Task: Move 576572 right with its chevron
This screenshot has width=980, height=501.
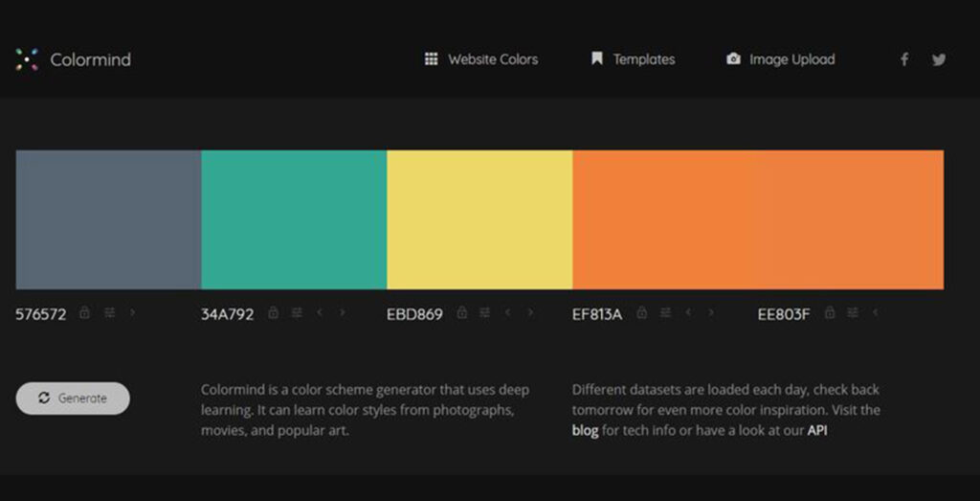Action: coord(132,312)
